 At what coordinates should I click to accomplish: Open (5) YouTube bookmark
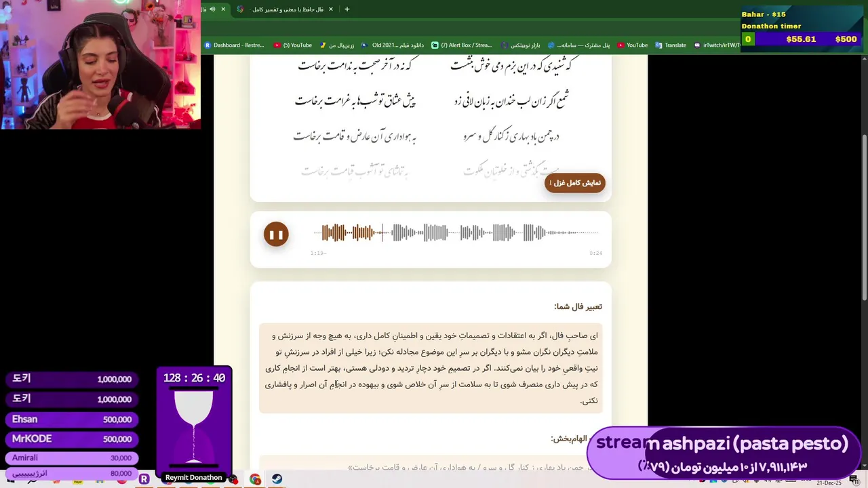pos(293,45)
